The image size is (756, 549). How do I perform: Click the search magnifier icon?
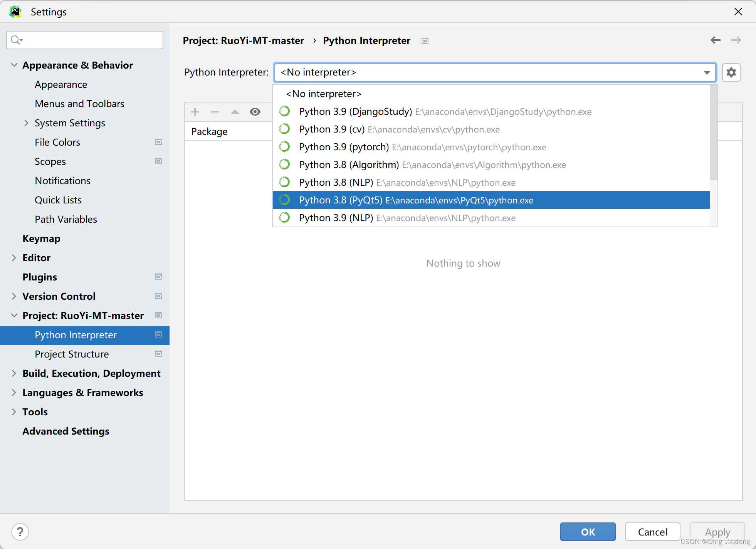[x=17, y=40]
